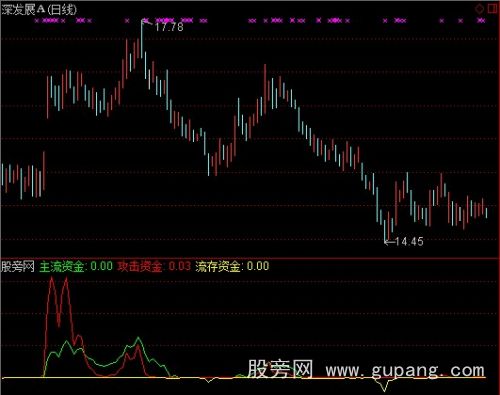
Task: Click the yellow 流存资金: 0.00 readout
Action: coord(232,266)
